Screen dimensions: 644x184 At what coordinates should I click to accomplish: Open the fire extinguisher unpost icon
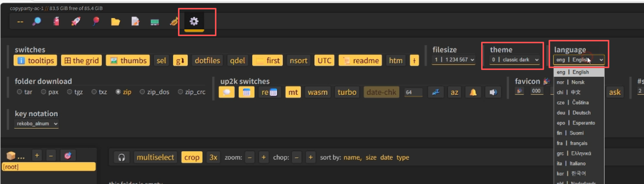tap(56, 21)
